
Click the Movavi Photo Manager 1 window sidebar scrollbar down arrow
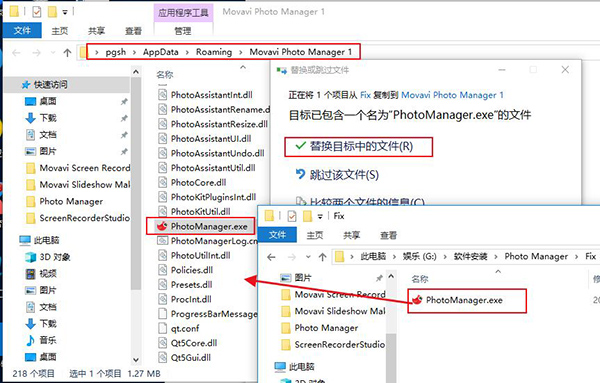pyautogui.click(x=136, y=360)
